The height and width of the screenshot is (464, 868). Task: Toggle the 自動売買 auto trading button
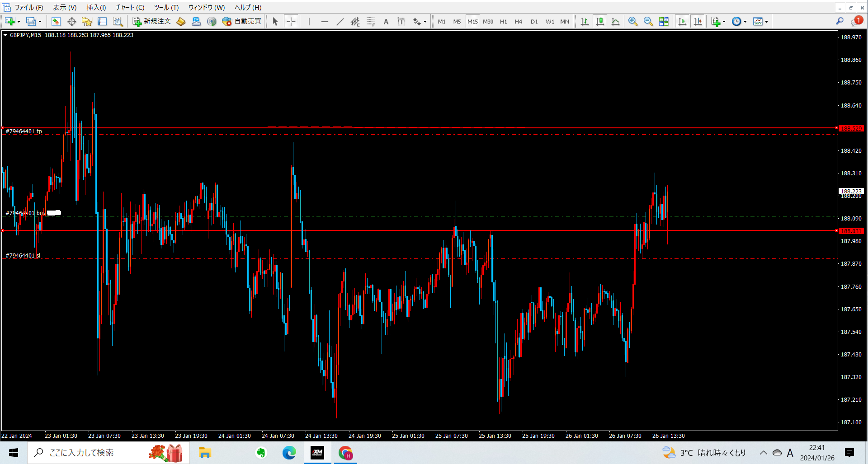[241, 21]
